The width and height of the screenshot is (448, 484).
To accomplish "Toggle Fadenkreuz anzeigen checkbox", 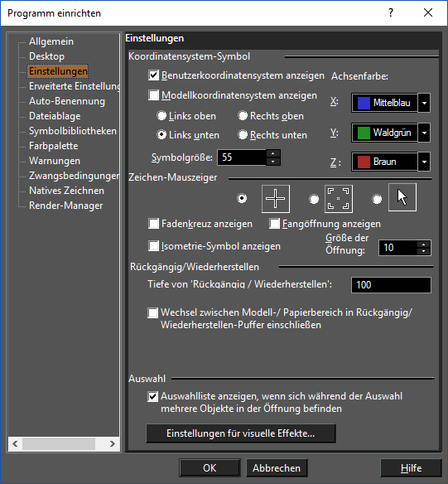I will tap(153, 224).
